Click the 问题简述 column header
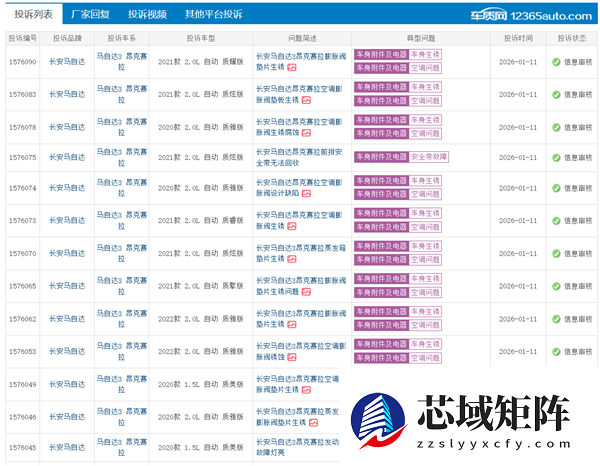Image resolution: width=600 pixels, height=466 pixels. tap(302, 38)
